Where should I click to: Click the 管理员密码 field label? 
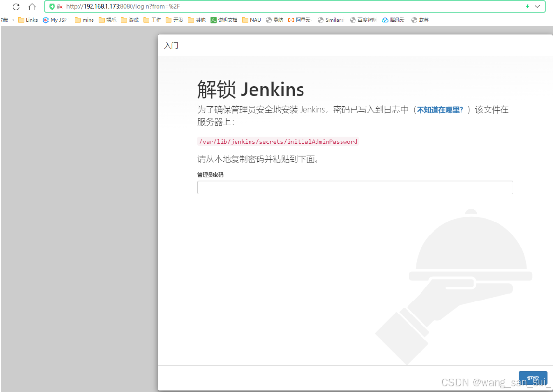210,175
